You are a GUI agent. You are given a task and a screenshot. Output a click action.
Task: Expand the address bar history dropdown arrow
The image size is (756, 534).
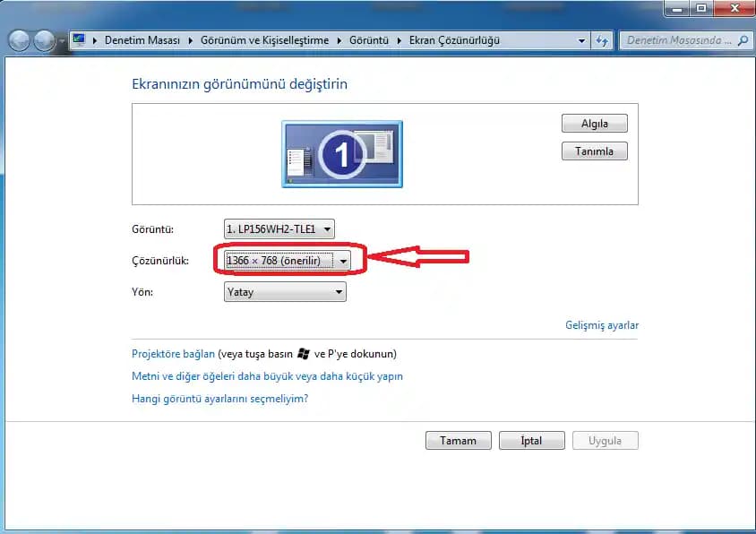pyautogui.click(x=581, y=41)
